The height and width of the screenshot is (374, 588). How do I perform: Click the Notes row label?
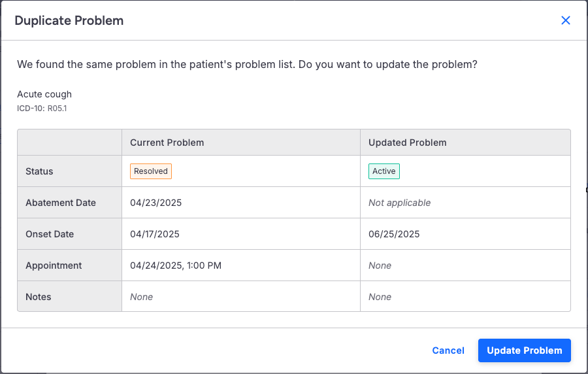39,297
